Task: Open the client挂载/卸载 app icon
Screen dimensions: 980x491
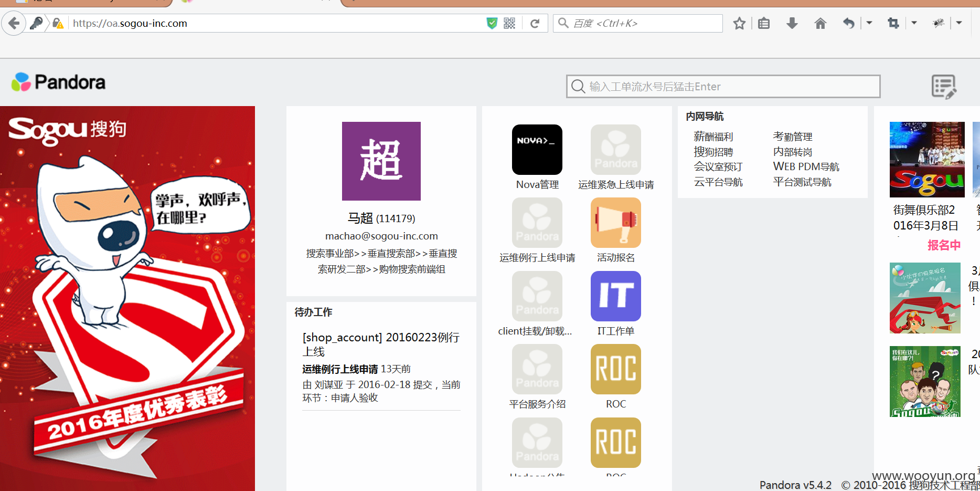Action: tap(537, 296)
